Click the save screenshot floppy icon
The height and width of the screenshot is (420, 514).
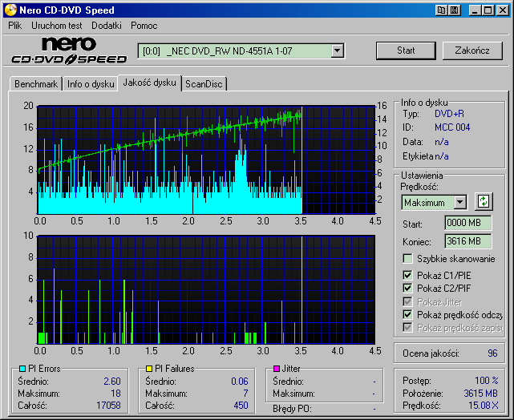coord(455,10)
